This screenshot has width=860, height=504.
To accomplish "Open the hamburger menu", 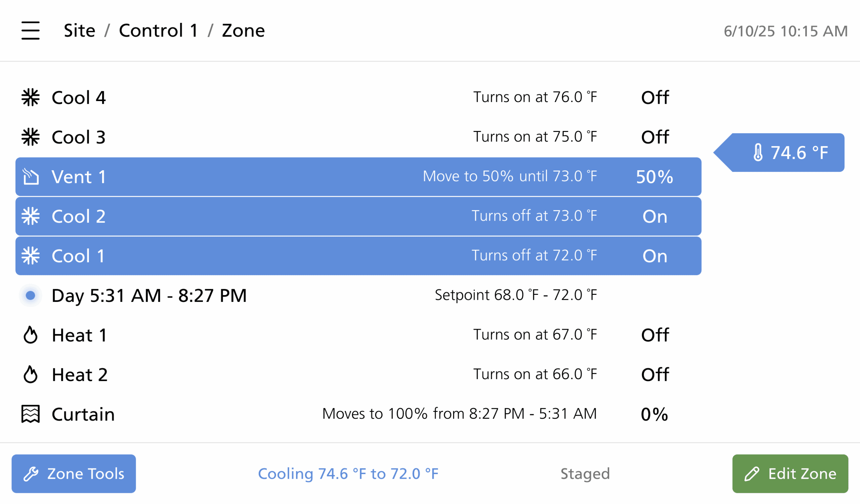I will pos(30,31).
